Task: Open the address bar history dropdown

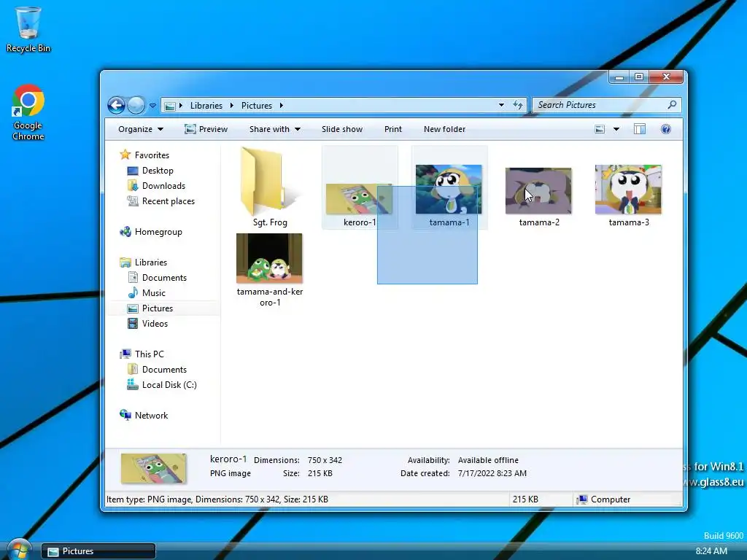Action: (501, 105)
